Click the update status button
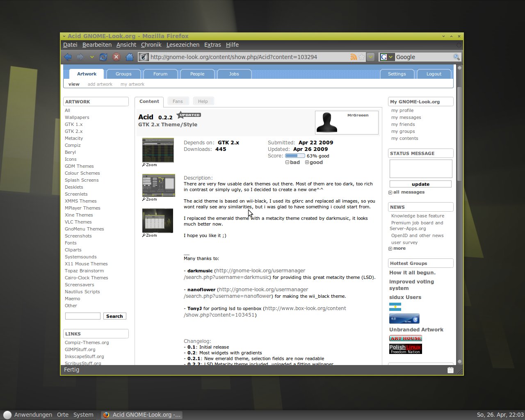The image size is (525, 420). click(x=420, y=184)
